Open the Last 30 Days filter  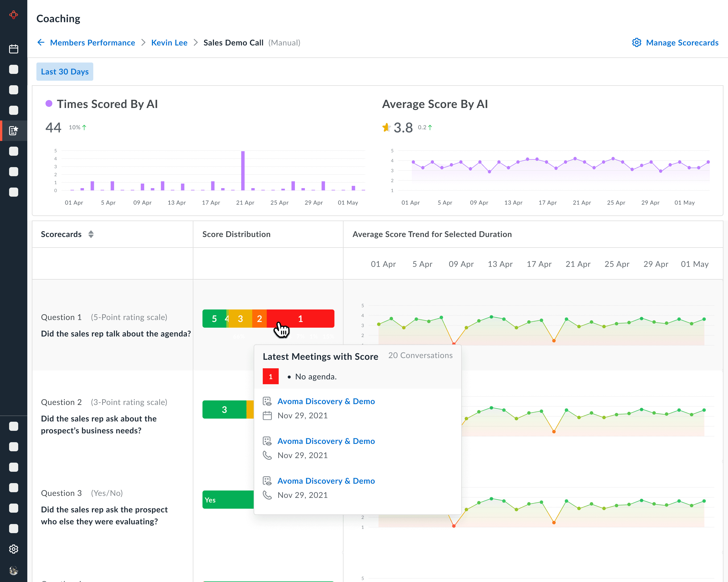pos(65,72)
